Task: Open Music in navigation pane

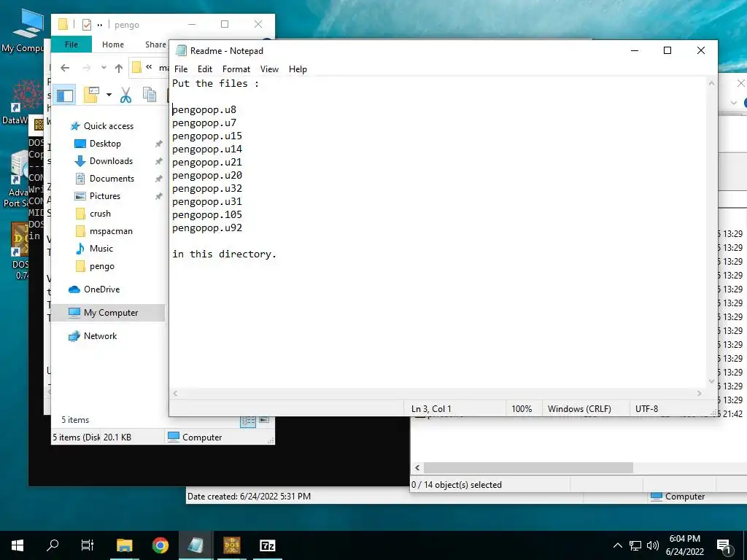Action: 101,249
